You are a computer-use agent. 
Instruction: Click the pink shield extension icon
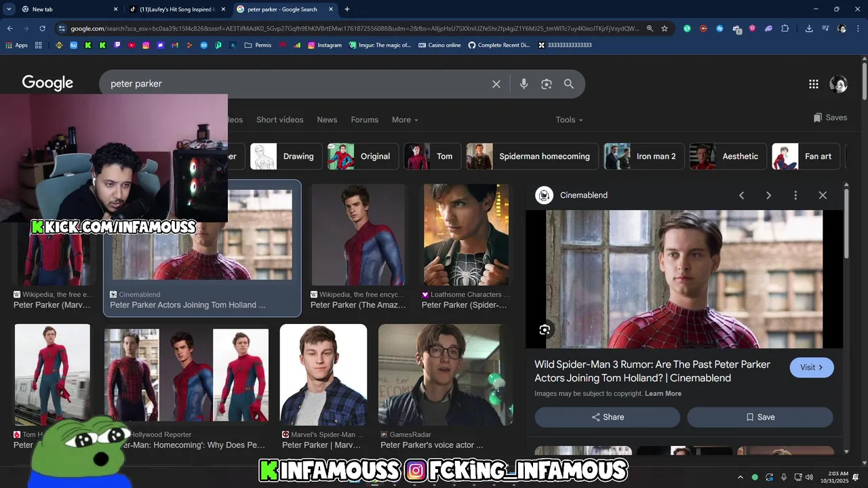pos(752,28)
